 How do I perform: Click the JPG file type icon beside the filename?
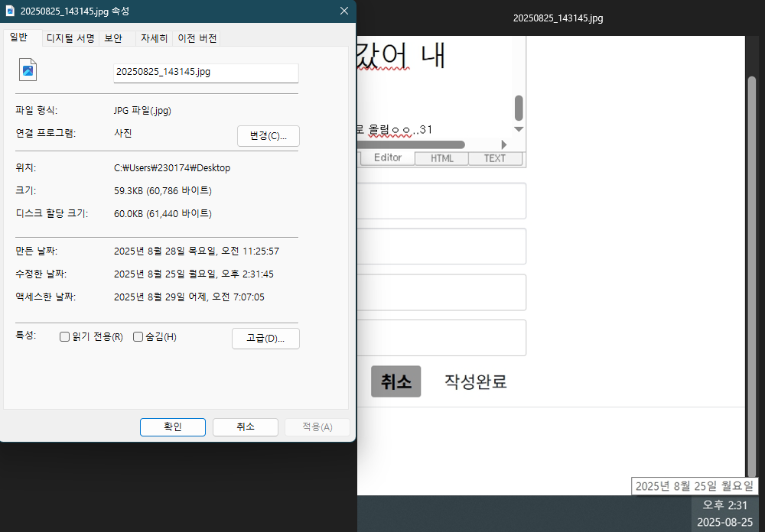[28, 70]
